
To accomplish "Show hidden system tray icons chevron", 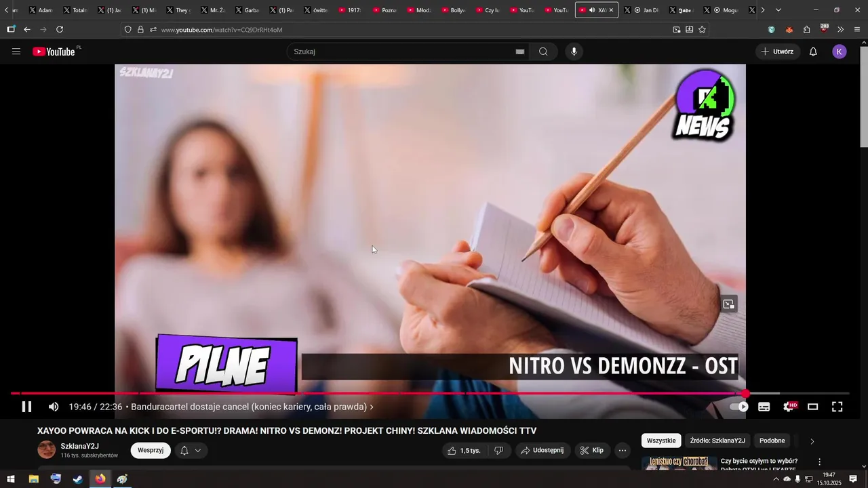I will 776,479.
